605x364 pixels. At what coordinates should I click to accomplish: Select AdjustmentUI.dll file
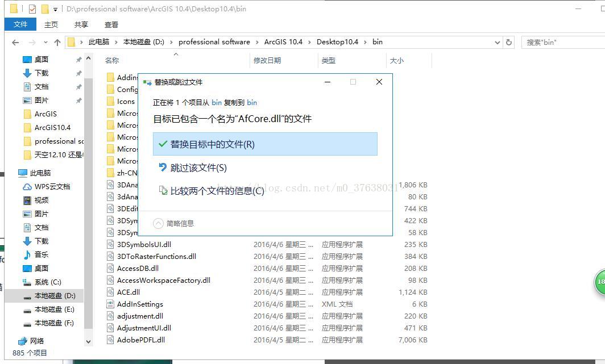[x=144, y=328]
